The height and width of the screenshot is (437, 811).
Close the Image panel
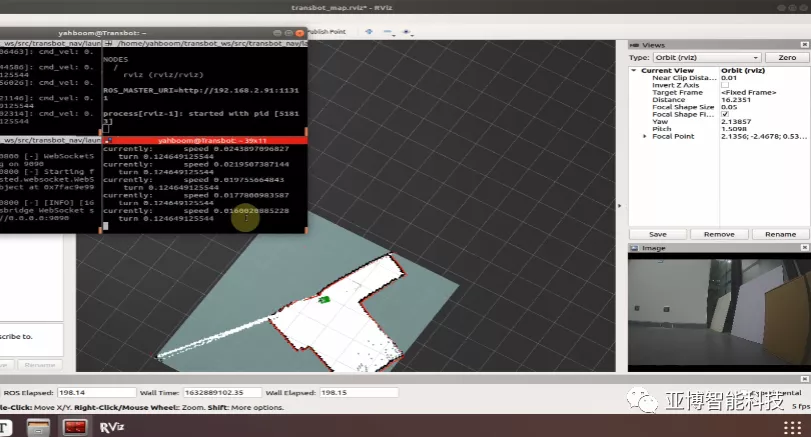click(804, 248)
